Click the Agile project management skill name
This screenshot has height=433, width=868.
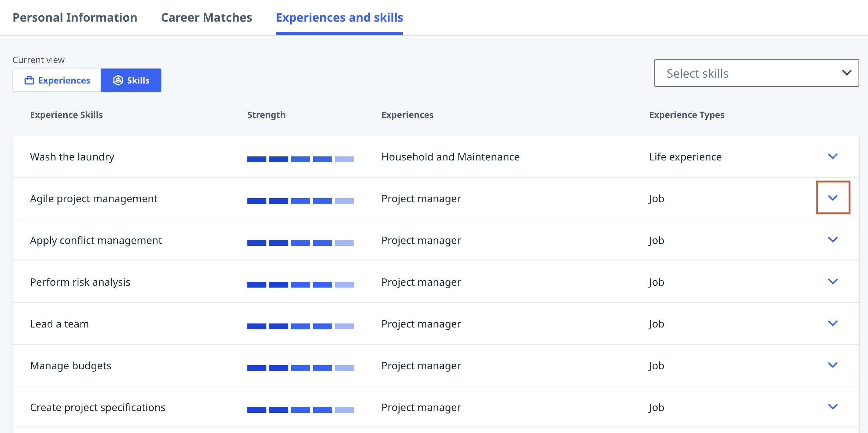[x=94, y=199]
